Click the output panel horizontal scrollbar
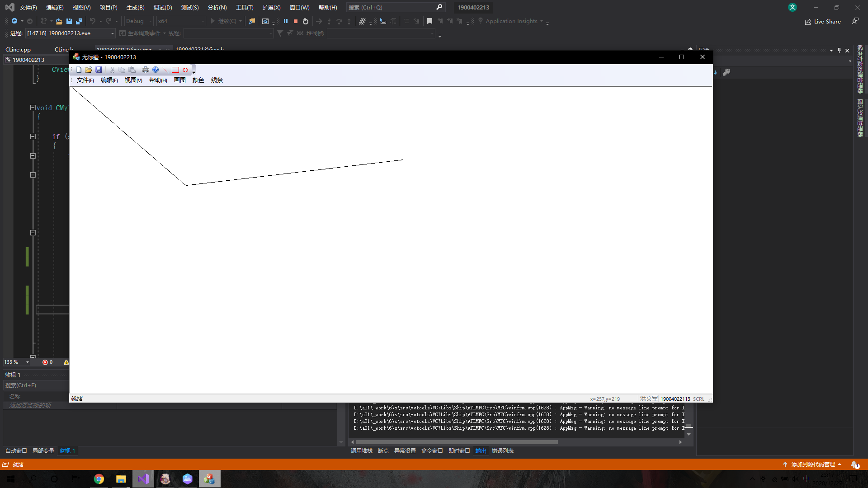The height and width of the screenshot is (488, 868). (457, 442)
